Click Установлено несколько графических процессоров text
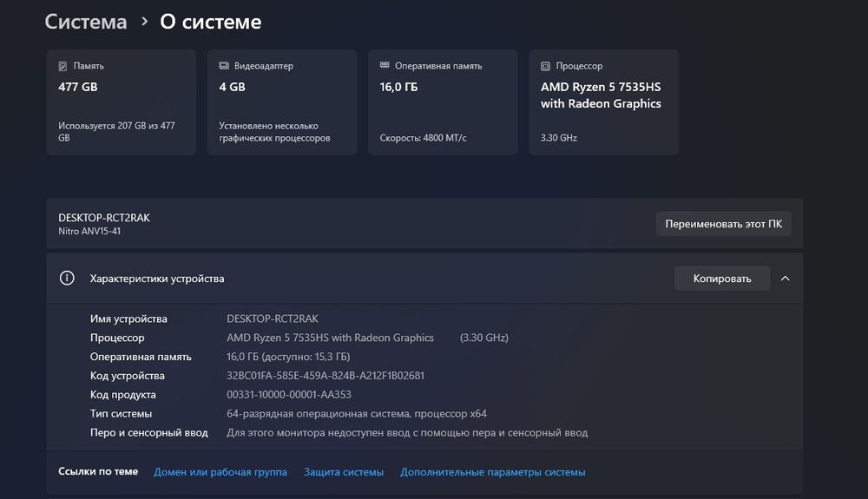Screen dimensions: 868x499 (274, 132)
